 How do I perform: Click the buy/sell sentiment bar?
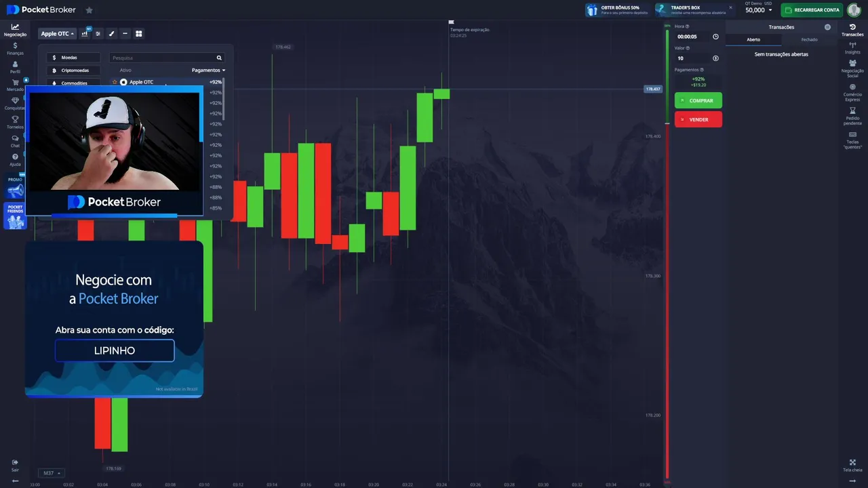[667, 254]
